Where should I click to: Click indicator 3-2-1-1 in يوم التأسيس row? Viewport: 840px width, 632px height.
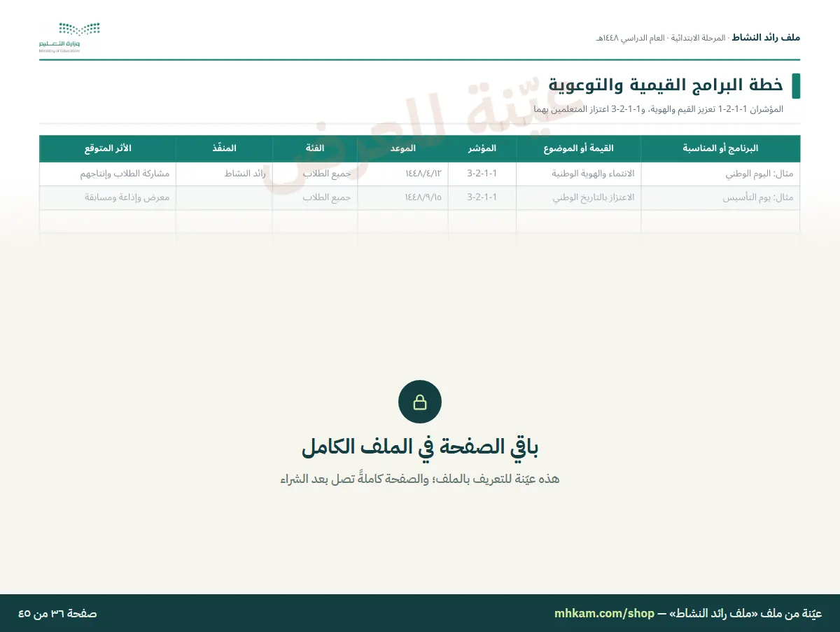tap(482, 197)
